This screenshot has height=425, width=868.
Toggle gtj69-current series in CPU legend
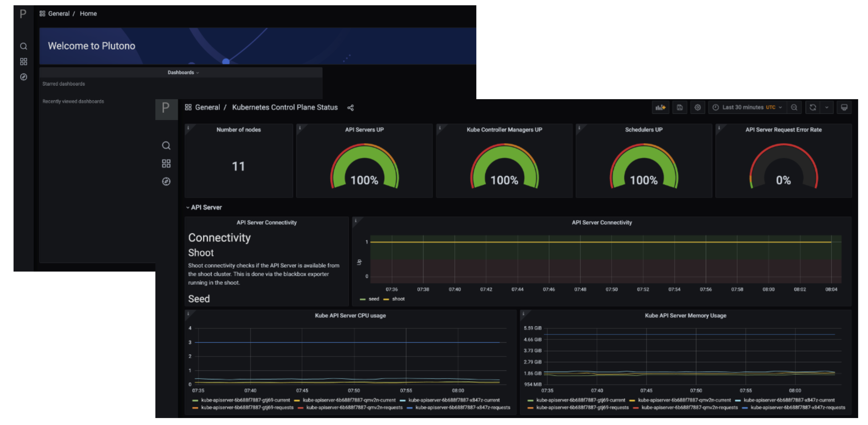pyautogui.click(x=245, y=400)
